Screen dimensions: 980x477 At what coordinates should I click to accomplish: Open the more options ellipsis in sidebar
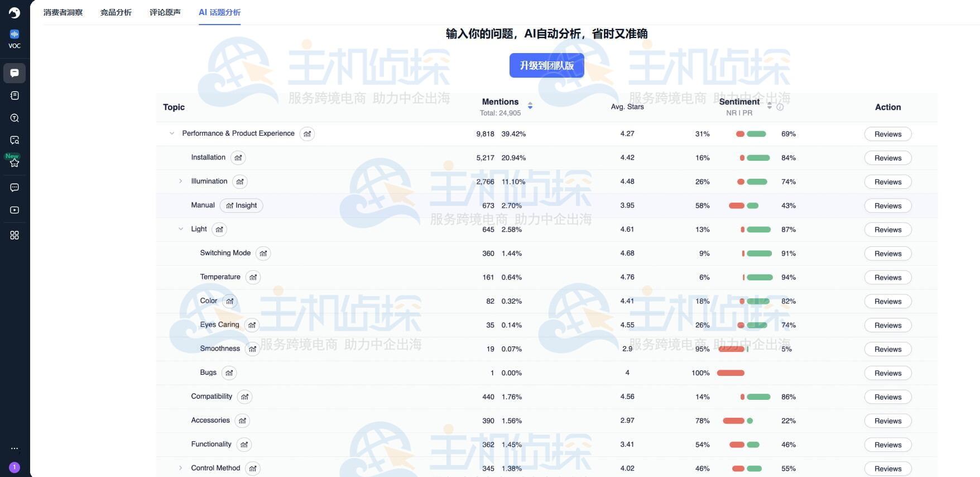point(15,449)
